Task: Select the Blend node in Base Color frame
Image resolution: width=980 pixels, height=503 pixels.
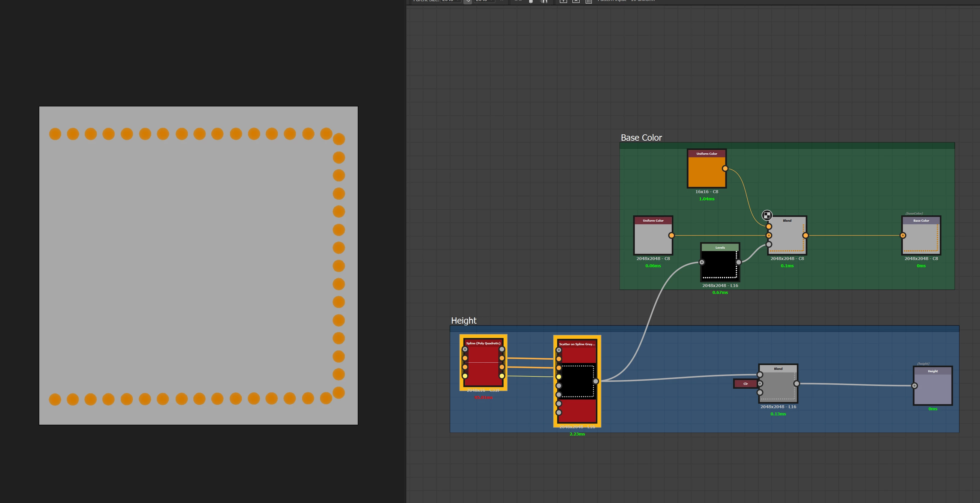Action: click(787, 238)
